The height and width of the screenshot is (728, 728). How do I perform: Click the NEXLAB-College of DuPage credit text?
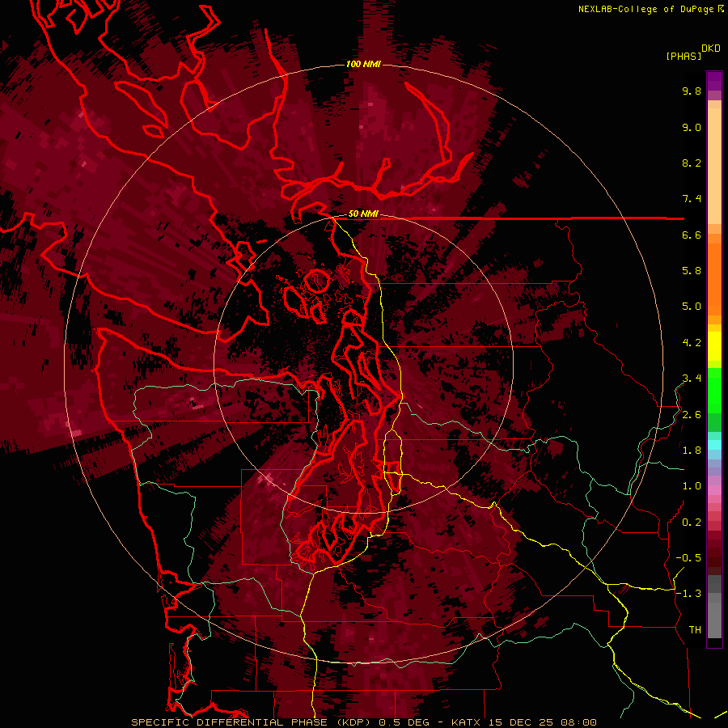pyautogui.click(x=646, y=9)
